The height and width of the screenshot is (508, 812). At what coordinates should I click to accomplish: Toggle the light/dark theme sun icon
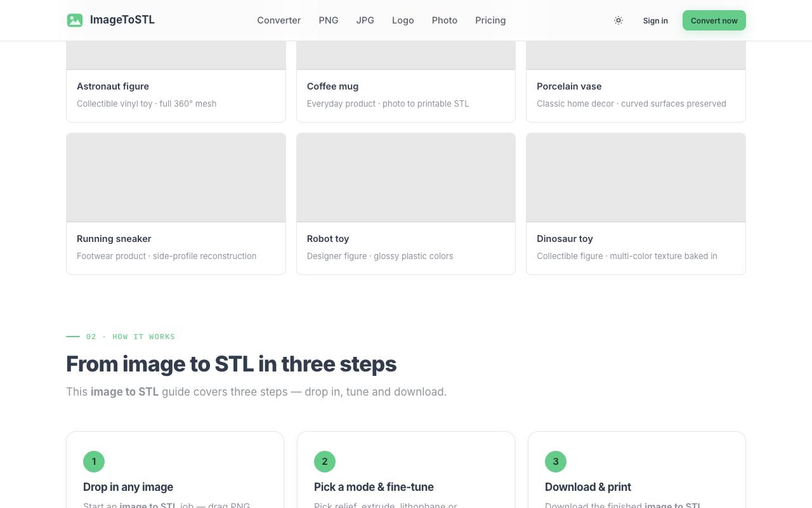(x=619, y=20)
